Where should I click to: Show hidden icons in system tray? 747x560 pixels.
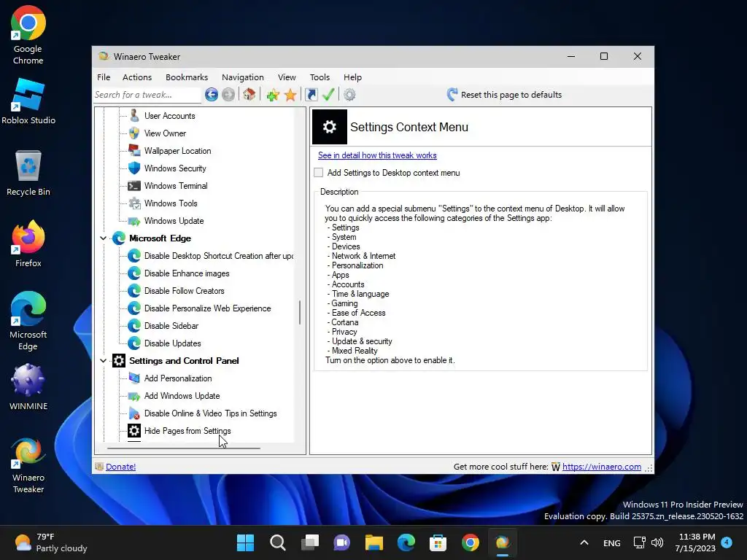[584, 542]
